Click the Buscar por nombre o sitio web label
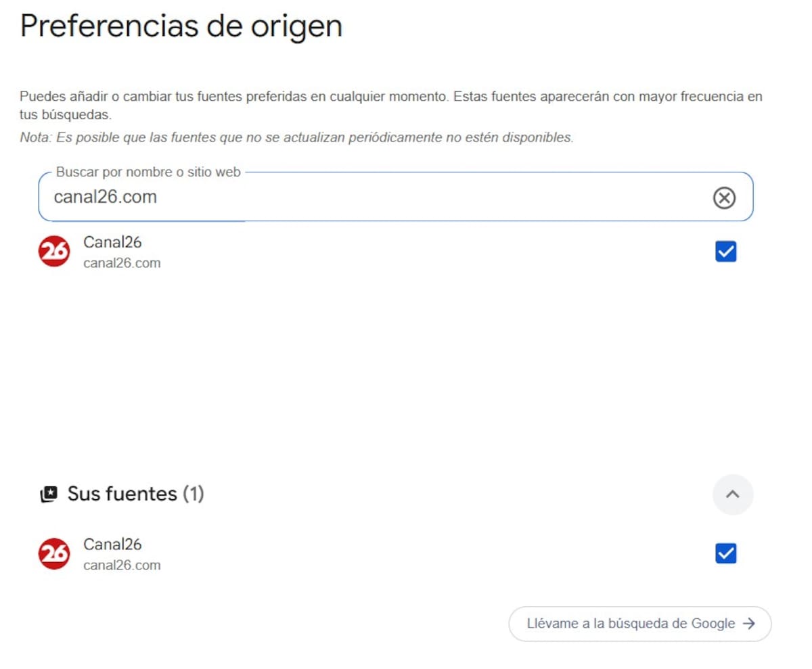The image size is (812, 669). click(148, 172)
